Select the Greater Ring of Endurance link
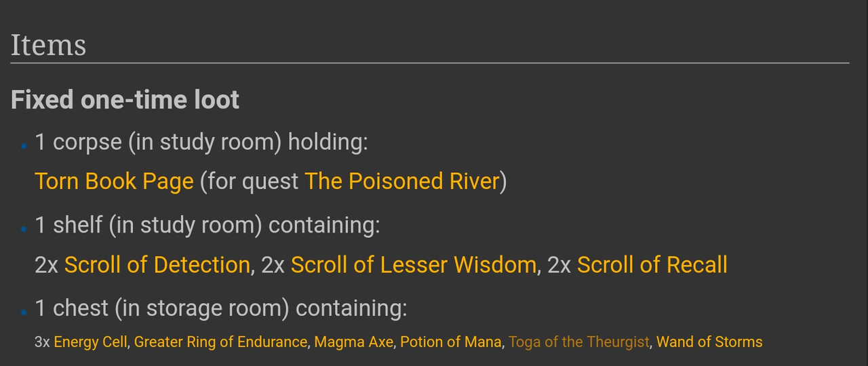 (x=220, y=342)
